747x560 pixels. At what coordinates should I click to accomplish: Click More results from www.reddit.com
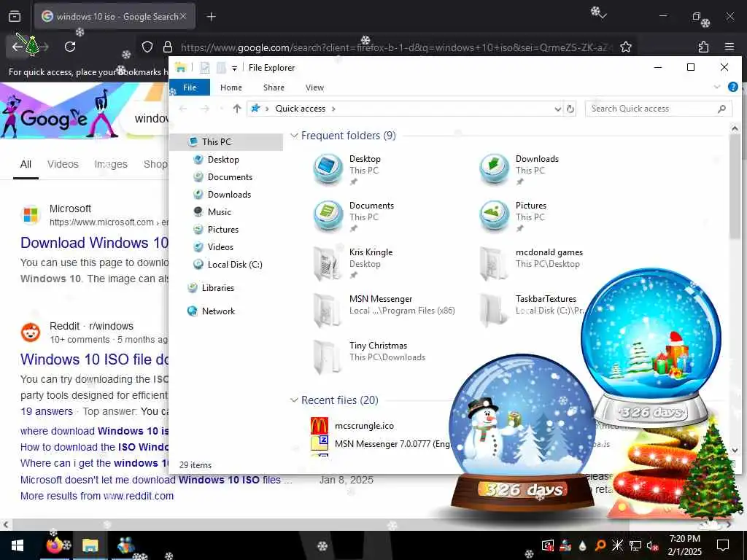pos(97,496)
